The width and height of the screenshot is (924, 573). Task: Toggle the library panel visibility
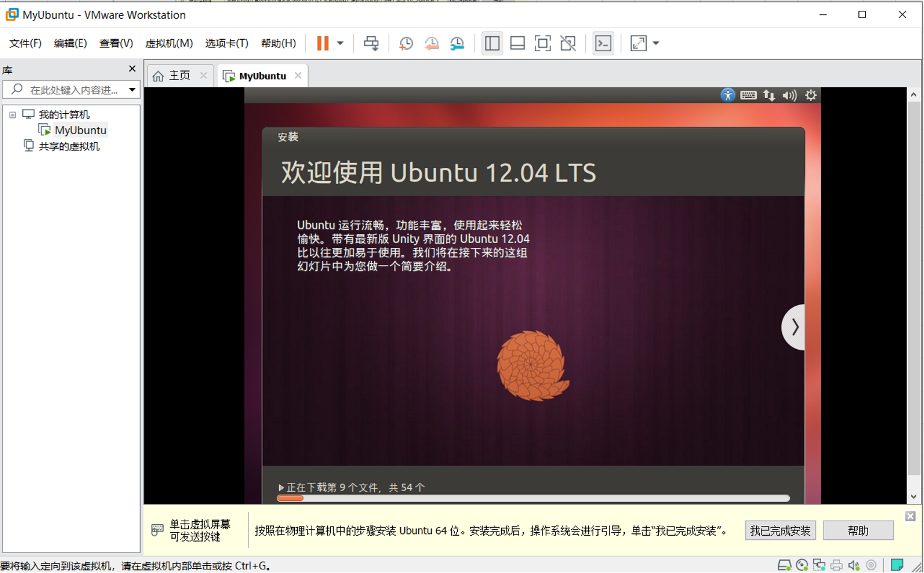click(x=492, y=43)
